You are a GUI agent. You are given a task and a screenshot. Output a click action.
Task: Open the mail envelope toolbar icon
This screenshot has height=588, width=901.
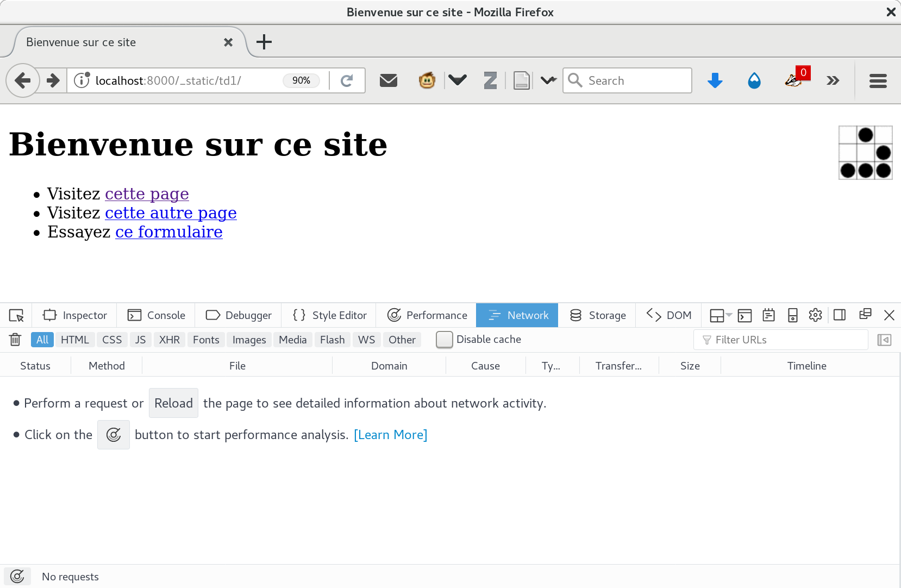[389, 80]
